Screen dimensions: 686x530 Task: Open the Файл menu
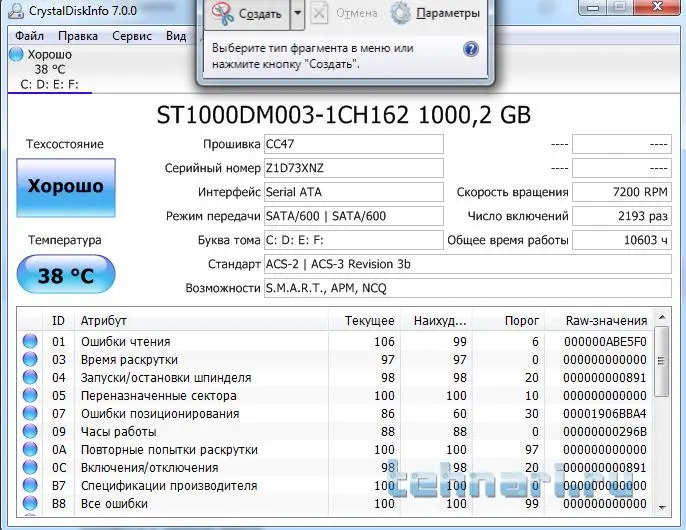pos(29,36)
